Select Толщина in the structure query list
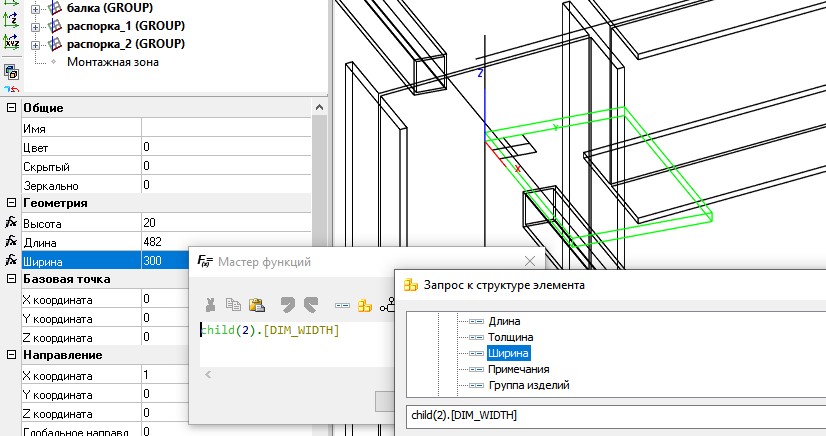This screenshot has width=826, height=436. click(x=510, y=337)
